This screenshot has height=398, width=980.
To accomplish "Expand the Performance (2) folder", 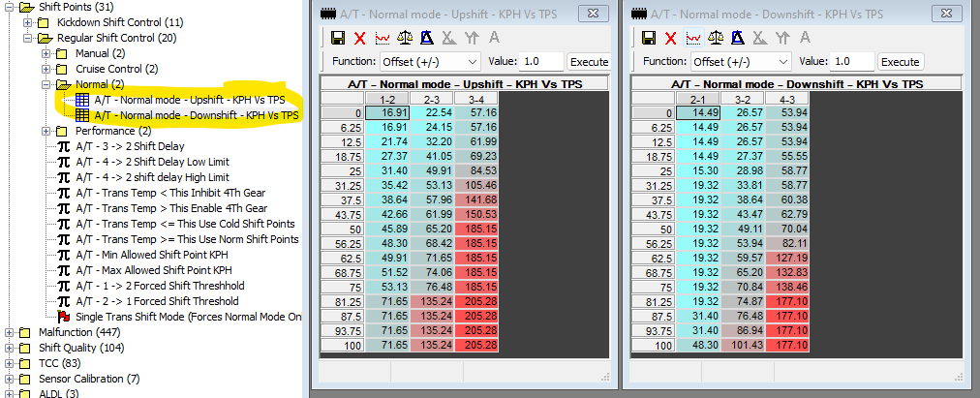I will pyautogui.click(x=46, y=131).
